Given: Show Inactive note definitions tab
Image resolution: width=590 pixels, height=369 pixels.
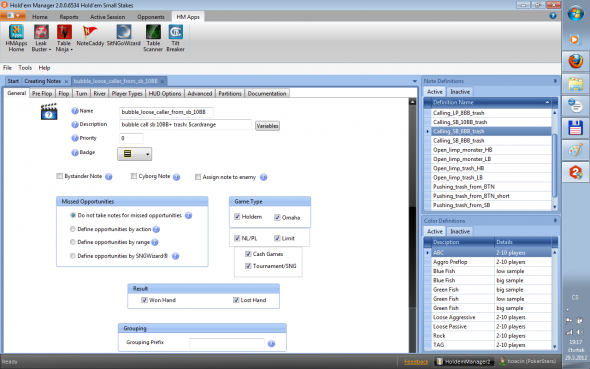Looking at the screenshot, I should [x=460, y=92].
